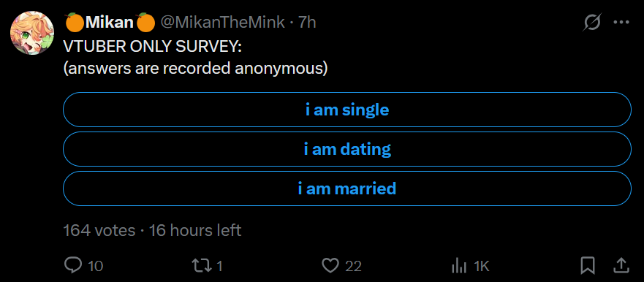The height and width of the screenshot is (282, 644).
Task: Click the "VTUBER ONLY SURVEY" post text
Action: [x=152, y=47]
